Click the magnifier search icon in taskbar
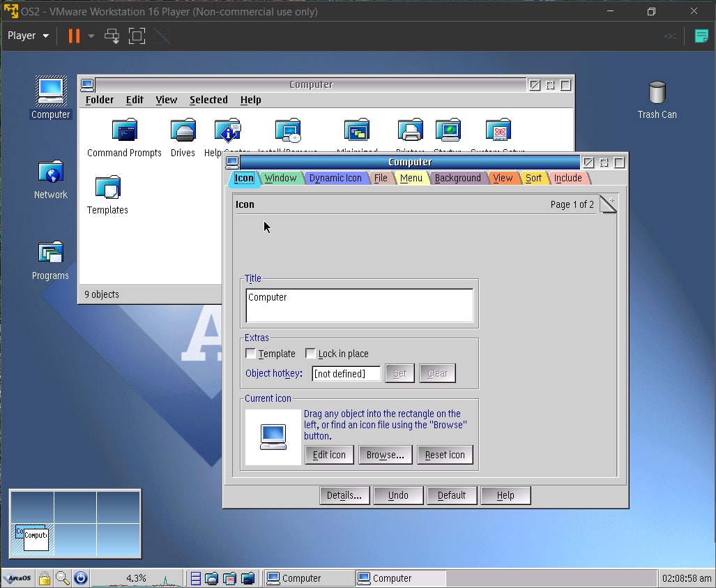The height and width of the screenshot is (588, 716). tap(63, 578)
